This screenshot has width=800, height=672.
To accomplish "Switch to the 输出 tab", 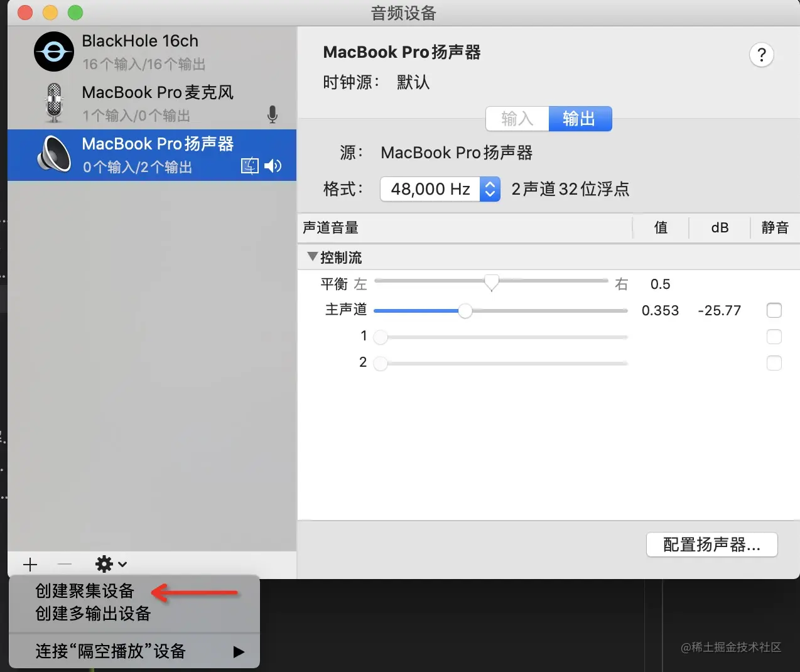I will (x=580, y=119).
